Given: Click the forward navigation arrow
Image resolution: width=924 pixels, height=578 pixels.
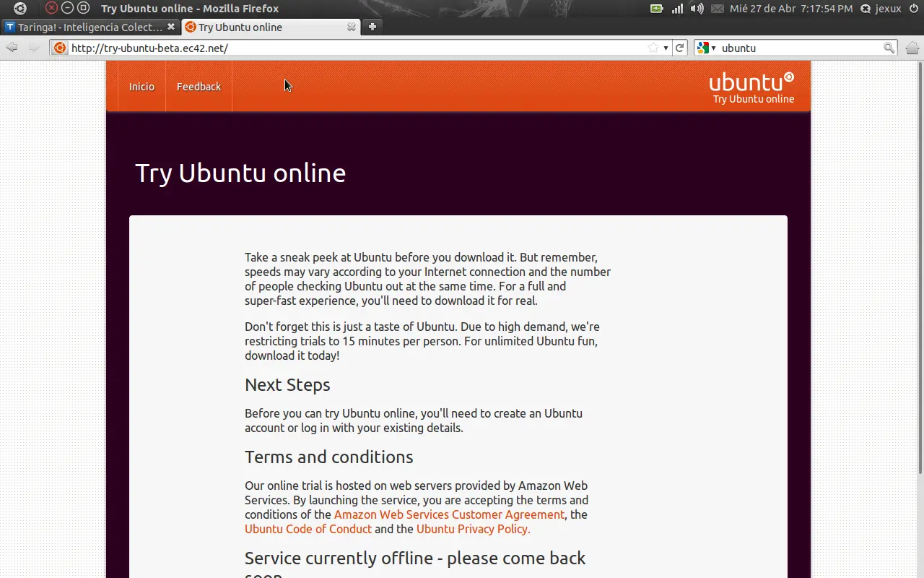Looking at the screenshot, I should [x=34, y=48].
